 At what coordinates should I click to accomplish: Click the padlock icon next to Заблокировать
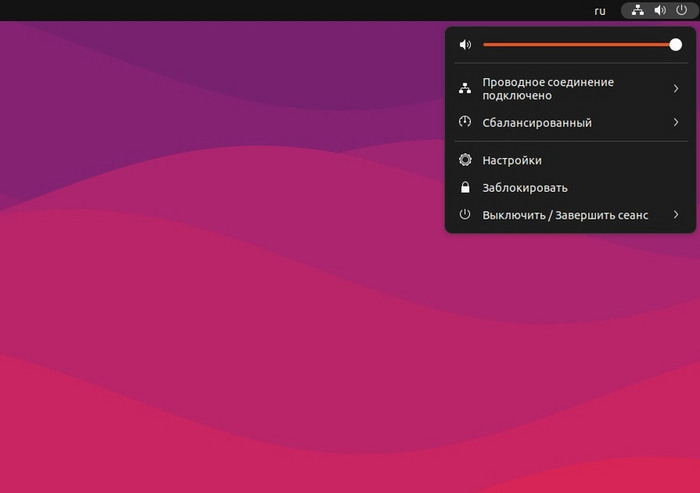point(464,187)
